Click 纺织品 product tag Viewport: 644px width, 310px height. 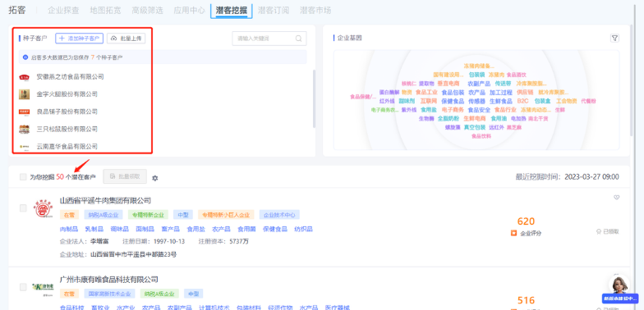(x=303, y=229)
